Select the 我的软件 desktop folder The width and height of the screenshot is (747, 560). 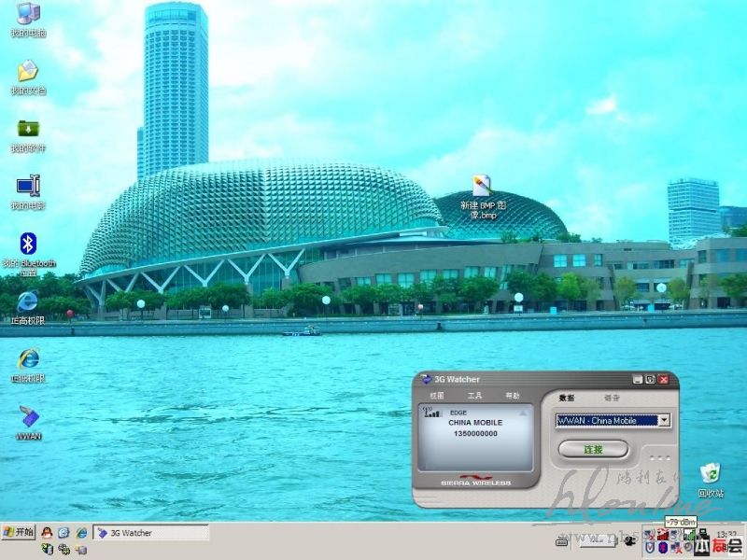(x=28, y=130)
